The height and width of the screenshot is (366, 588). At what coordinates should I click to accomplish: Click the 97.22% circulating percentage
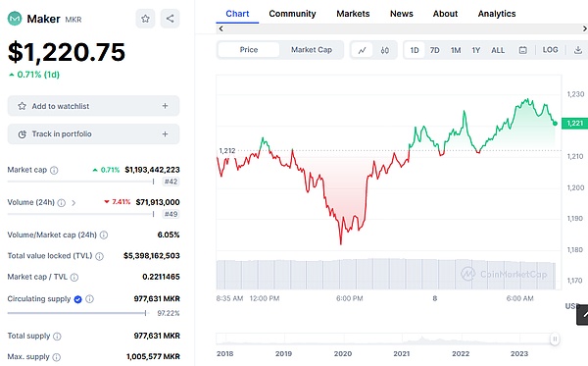coord(169,313)
